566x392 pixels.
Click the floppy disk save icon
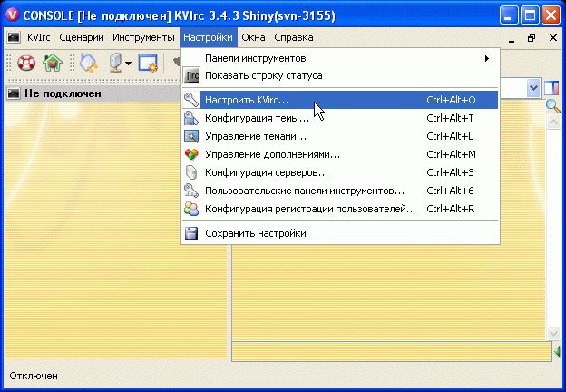(191, 233)
